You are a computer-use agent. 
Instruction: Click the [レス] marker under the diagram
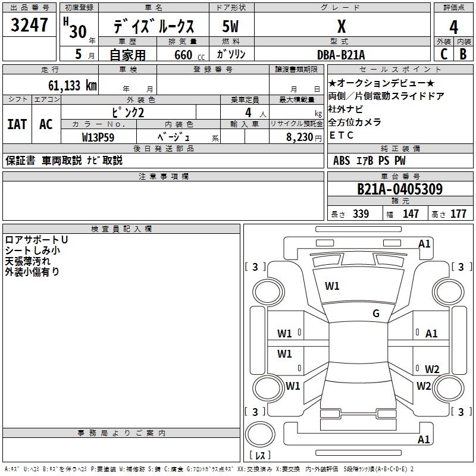click(x=259, y=456)
